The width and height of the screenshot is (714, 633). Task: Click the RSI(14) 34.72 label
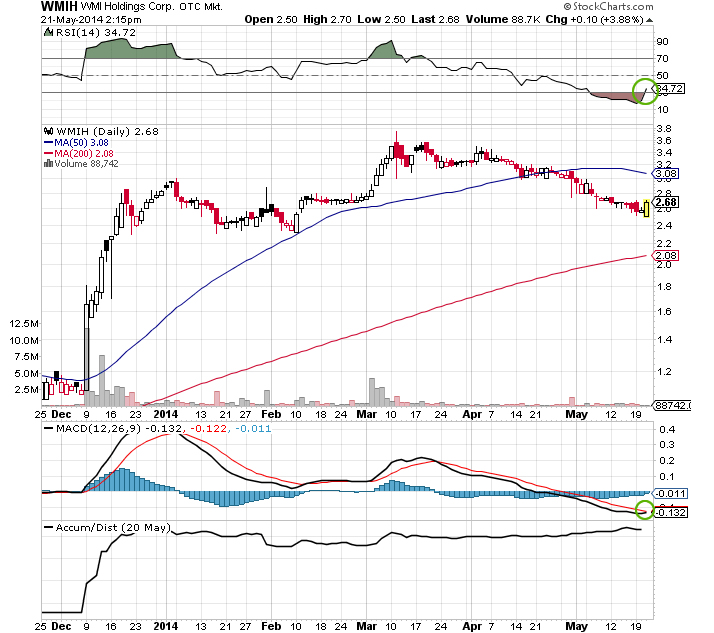pos(96,33)
